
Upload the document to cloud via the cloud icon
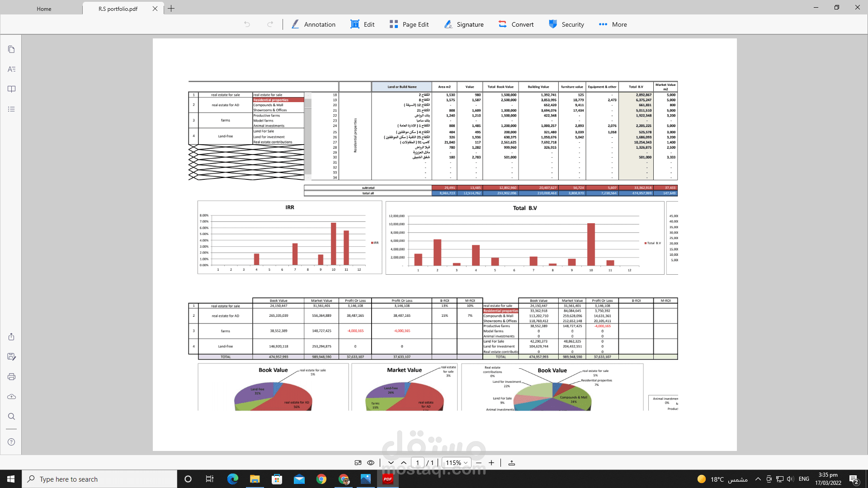tap(11, 396)
